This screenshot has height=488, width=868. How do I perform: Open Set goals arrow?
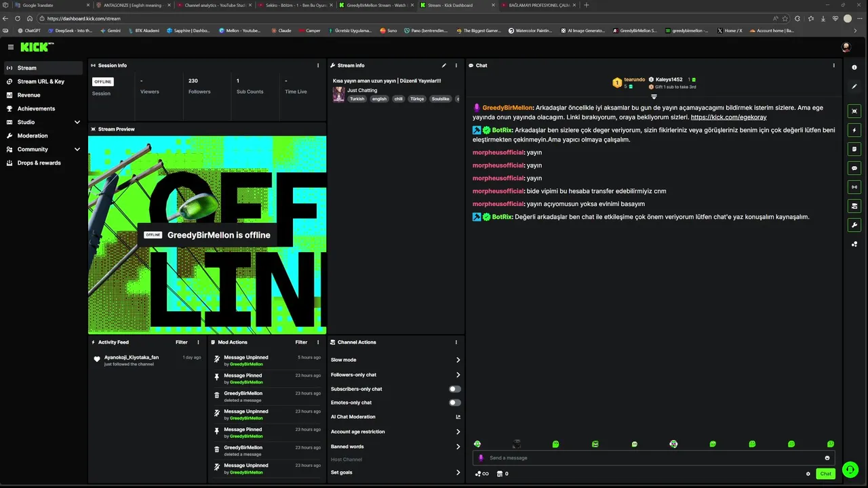tap(458, 472)
